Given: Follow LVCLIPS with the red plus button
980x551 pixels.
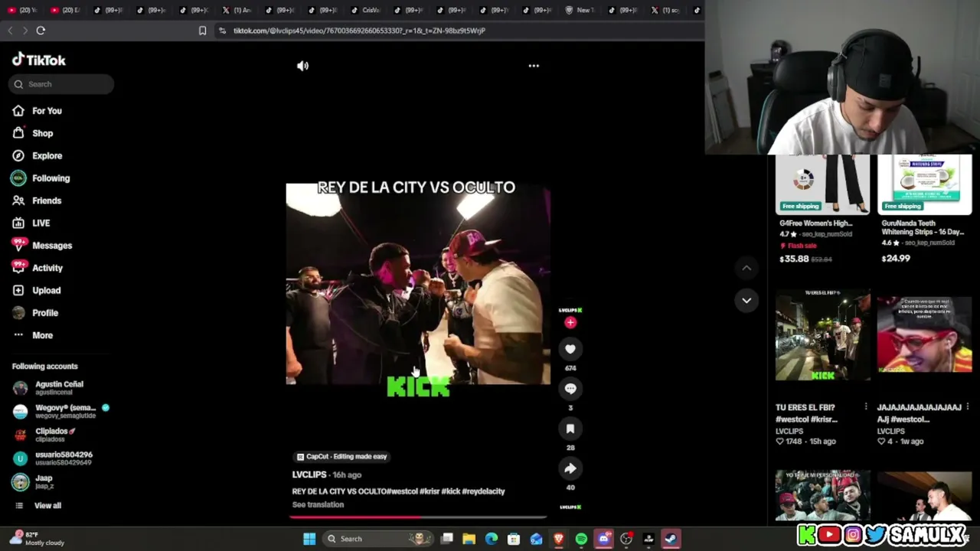Looking at the screenshot, I should 570,323.
